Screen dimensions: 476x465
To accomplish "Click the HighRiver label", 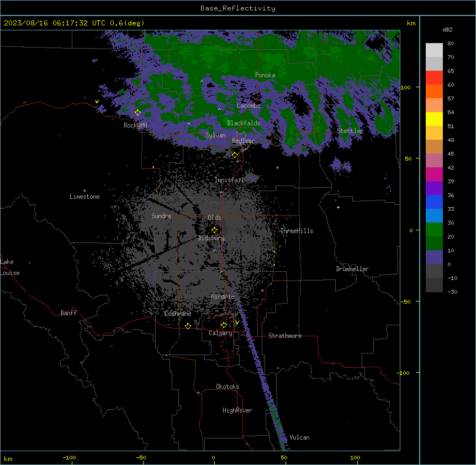I will click(237, 410).
